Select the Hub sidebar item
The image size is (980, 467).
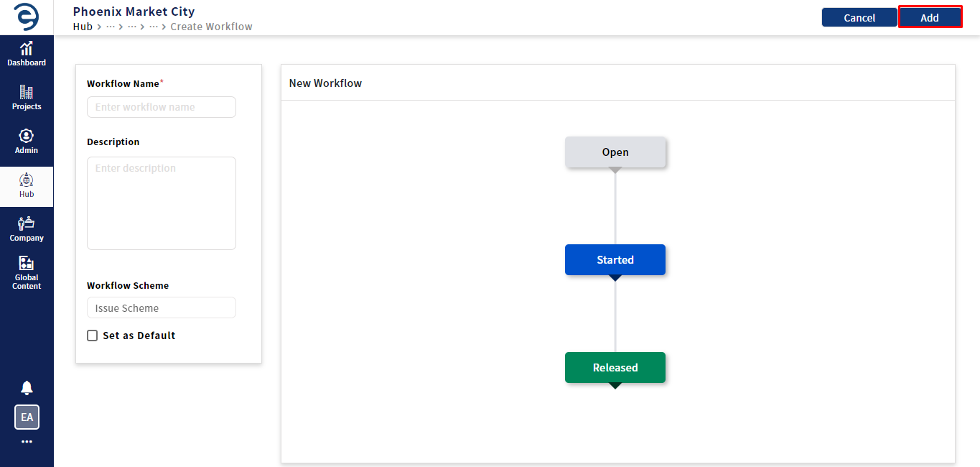click(x=27, y=186)
